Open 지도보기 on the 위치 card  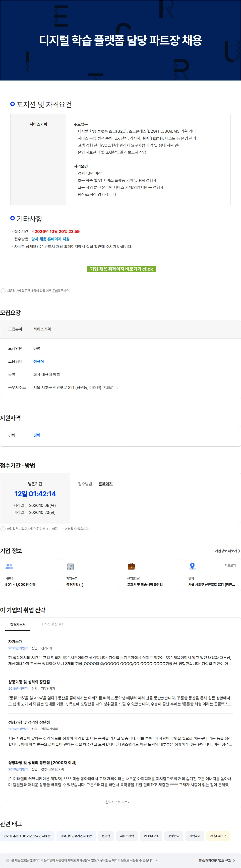(x=230, y=565)
